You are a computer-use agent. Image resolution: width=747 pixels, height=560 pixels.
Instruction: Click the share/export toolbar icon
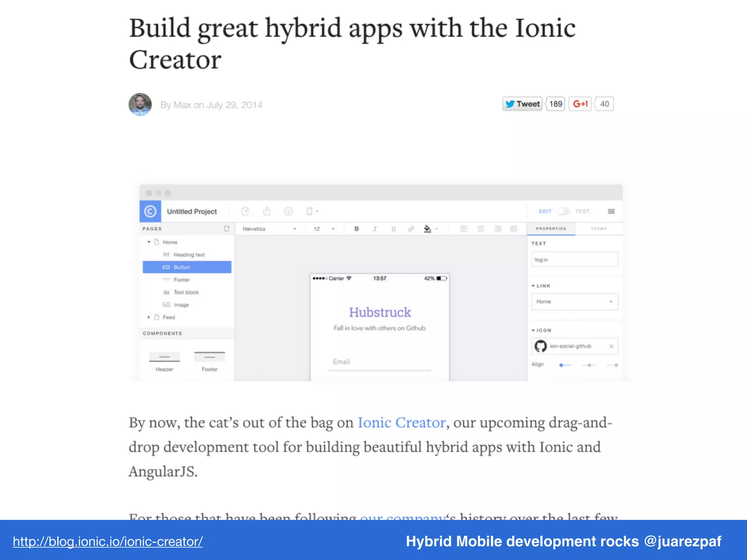coord(267,211)
